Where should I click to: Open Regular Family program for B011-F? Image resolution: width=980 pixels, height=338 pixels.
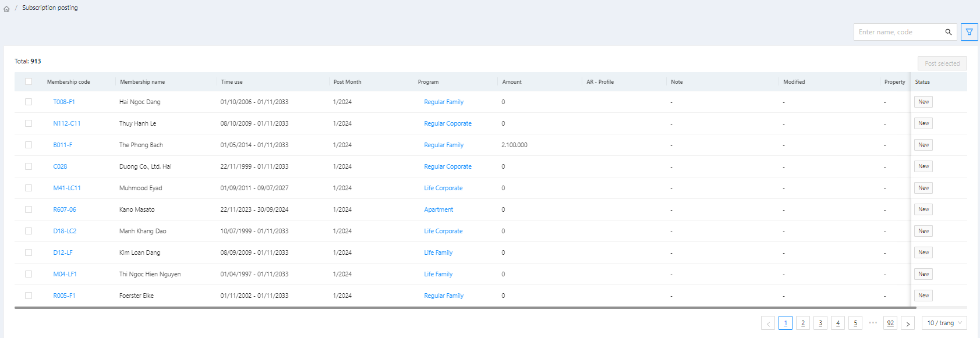(x=444, y=145)
